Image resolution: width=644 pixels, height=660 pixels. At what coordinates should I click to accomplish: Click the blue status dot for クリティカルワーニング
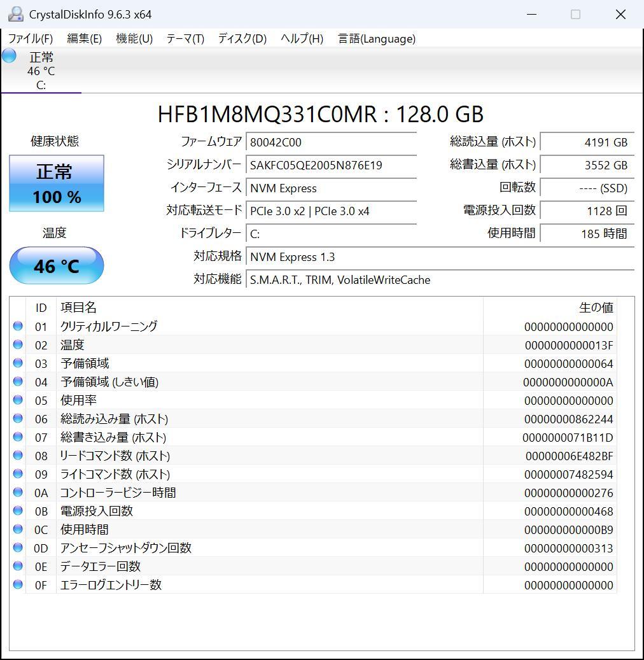point(17,326)
